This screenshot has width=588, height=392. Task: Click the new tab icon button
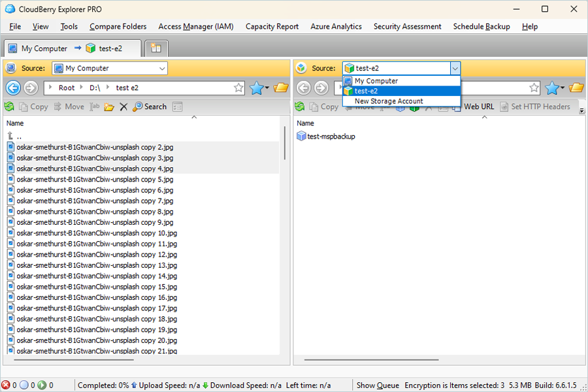(156, 48)
